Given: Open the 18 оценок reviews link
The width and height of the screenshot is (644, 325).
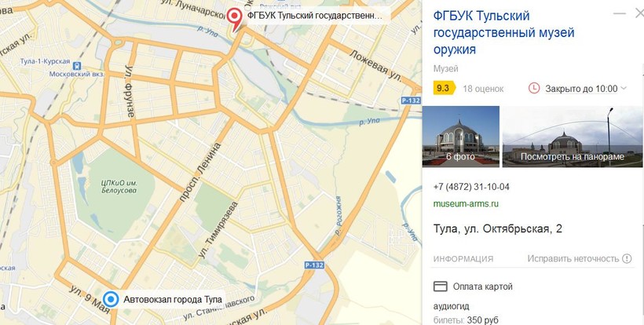Looking at the screenshot, I should click(x=483, y=89).
